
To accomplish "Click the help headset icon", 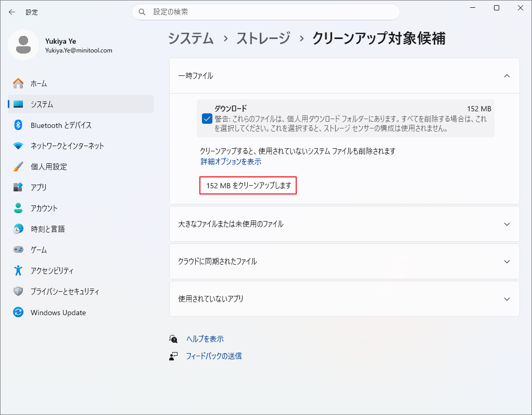I will click(173, 339).
